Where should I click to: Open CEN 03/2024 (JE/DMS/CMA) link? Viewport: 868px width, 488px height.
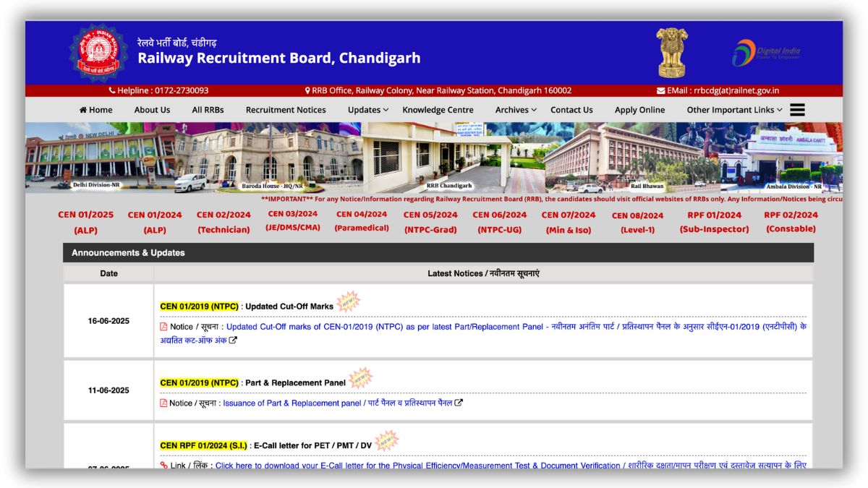[x=293, y=221]
